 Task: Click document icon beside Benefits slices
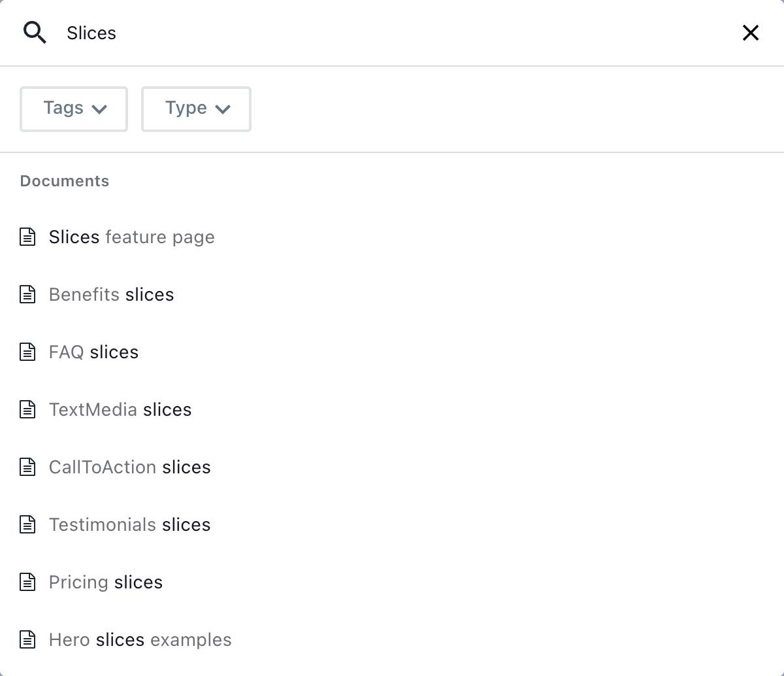pos(27,294)
